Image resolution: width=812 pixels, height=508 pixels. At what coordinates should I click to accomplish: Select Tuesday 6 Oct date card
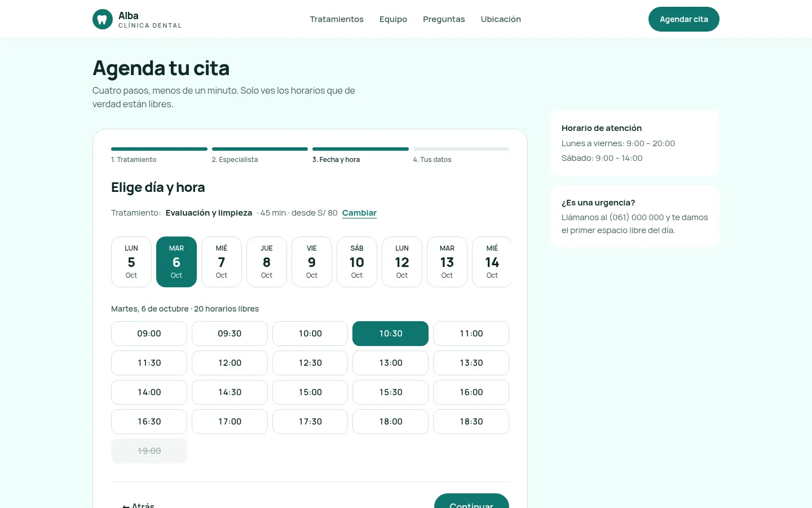[176, 262]
